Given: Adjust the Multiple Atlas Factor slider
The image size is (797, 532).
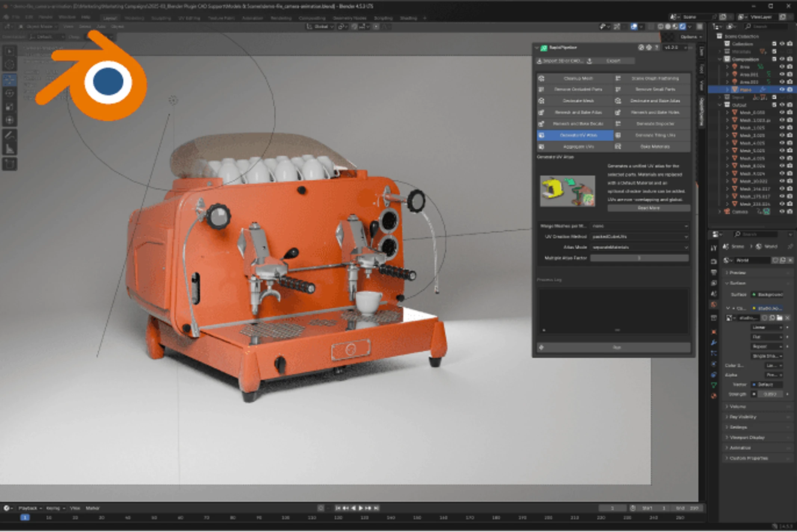Looking at the screenshot, I should click(x=639, y=258).
